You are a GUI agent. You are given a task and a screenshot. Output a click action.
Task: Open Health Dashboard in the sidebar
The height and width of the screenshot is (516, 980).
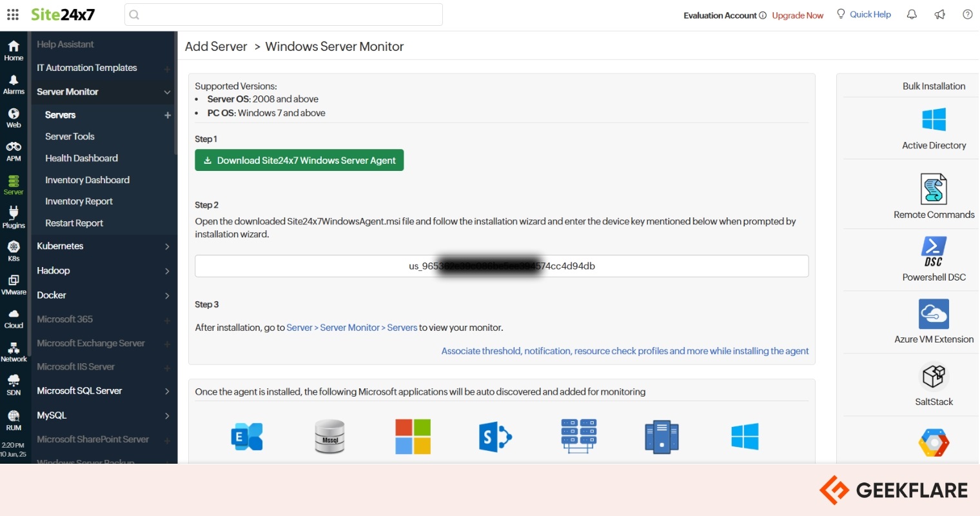[81, 158]
